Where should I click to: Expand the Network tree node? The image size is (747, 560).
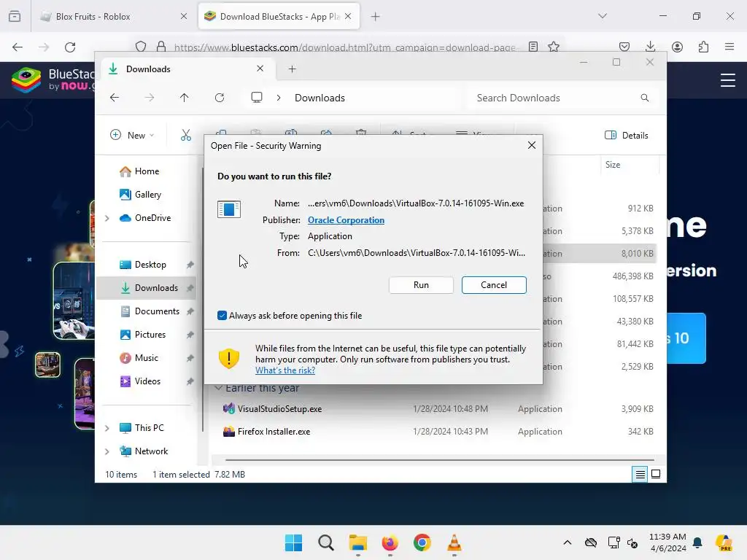pyautogui.click(x=107, y=451)
